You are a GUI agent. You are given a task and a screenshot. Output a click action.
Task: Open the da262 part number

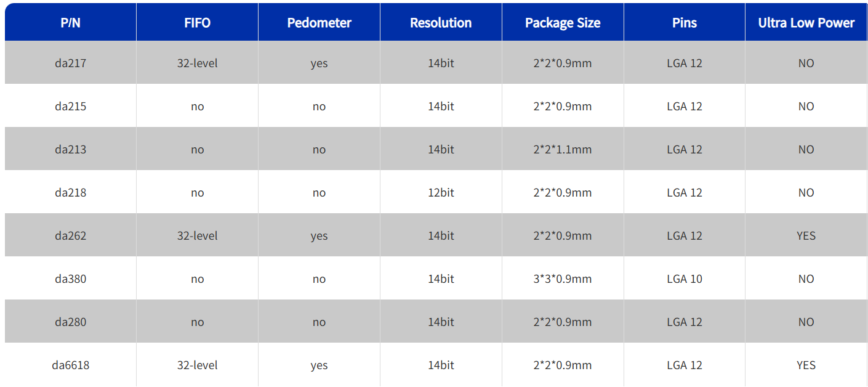pos(70,235)
